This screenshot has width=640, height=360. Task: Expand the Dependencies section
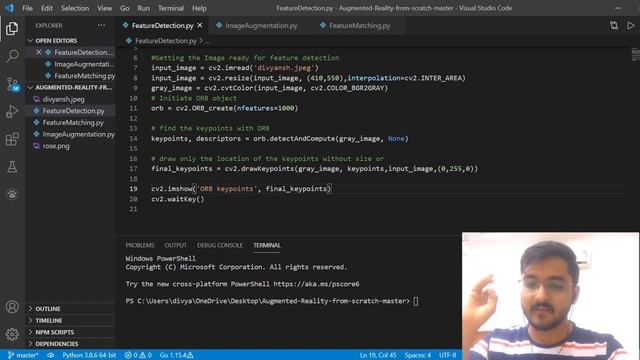coord(70,344)
